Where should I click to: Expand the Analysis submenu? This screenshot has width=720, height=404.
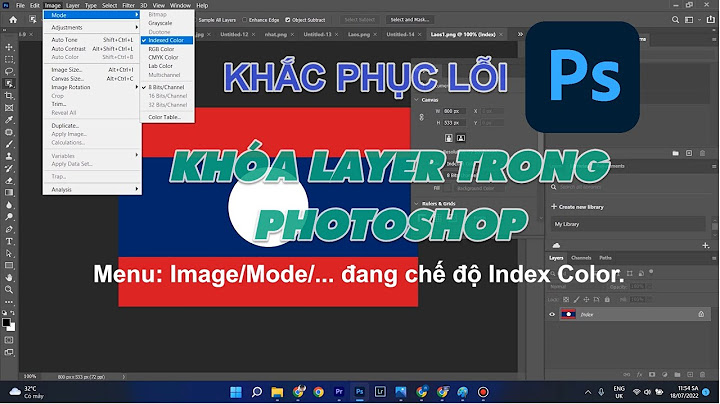92,189
